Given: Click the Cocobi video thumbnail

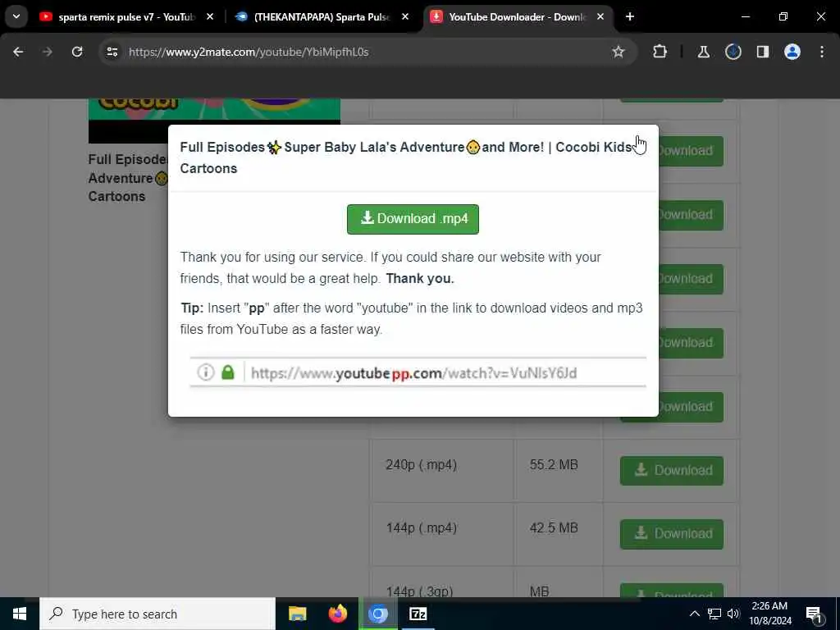Looking at the screenshot, I should (214, 121).
